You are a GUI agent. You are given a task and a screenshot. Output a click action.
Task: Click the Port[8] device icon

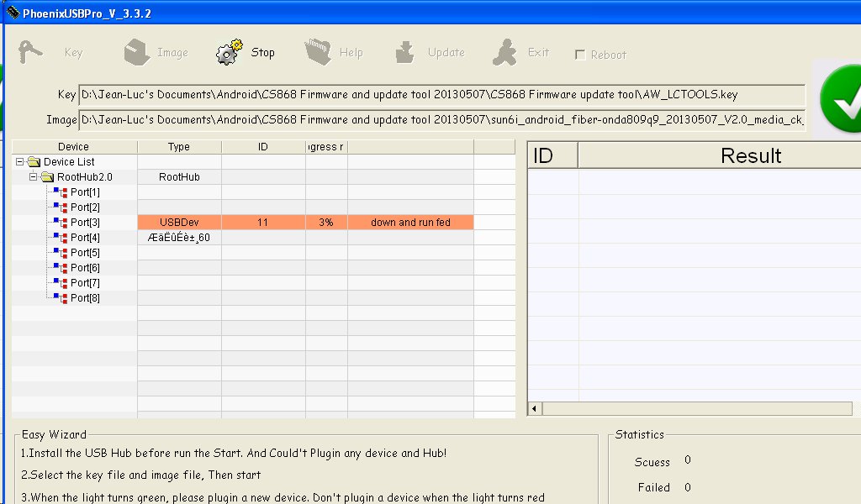click(61, 297)
